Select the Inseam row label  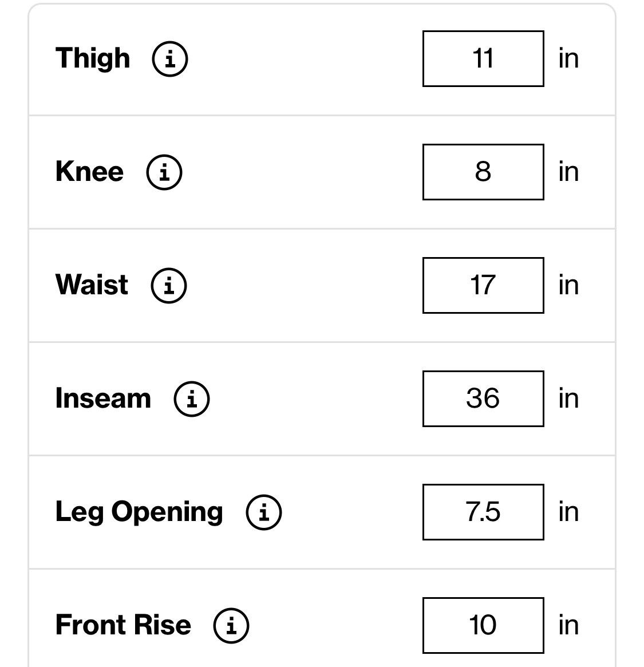(103, 398)
